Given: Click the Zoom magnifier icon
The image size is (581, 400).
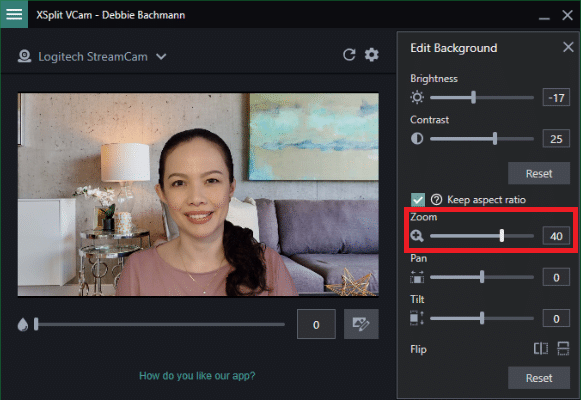Looking at the screenshot, I should [x=417, y=236].
